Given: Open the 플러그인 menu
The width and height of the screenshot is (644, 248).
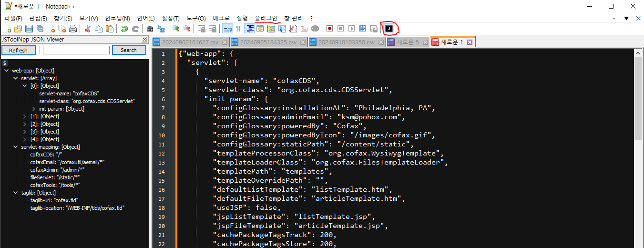Looking at the screenshot, I should [x=266, y=18].
